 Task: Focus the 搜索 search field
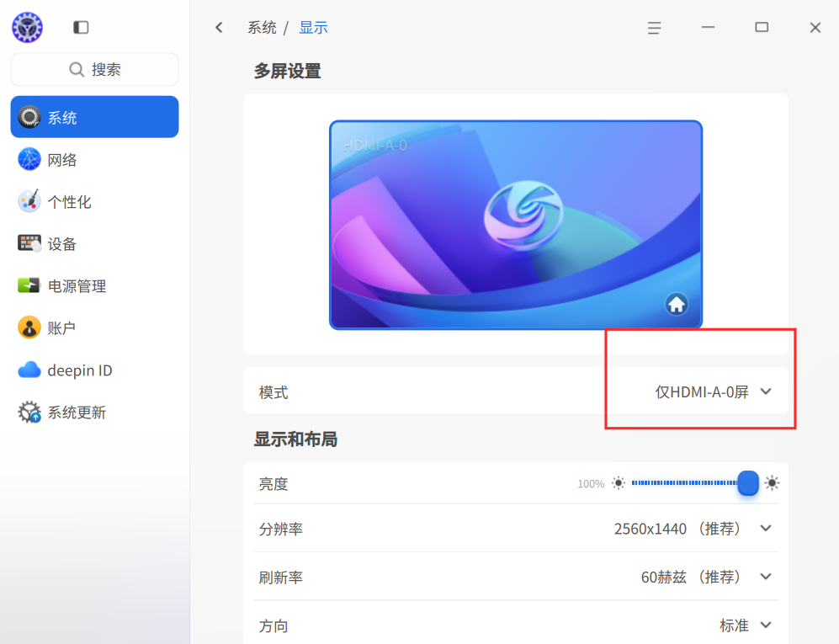click(95, 70)
